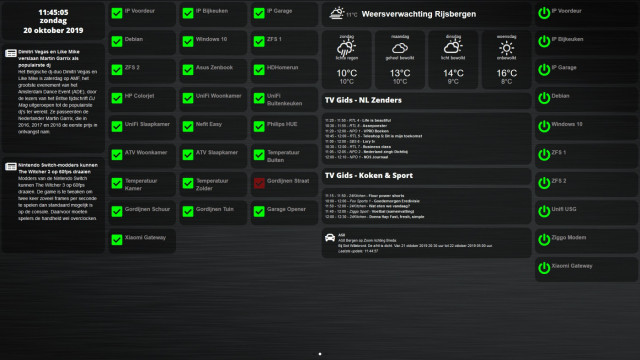This screenshot has height=360, width=640.
Task: Click the date text 20 oktober 2019
Action: [x=53, y=30]
